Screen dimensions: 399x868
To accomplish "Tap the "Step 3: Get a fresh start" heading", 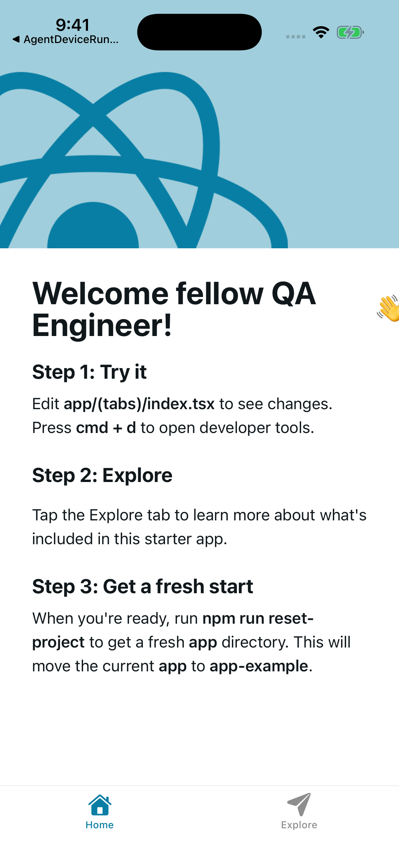I will (x=142, y=586).
